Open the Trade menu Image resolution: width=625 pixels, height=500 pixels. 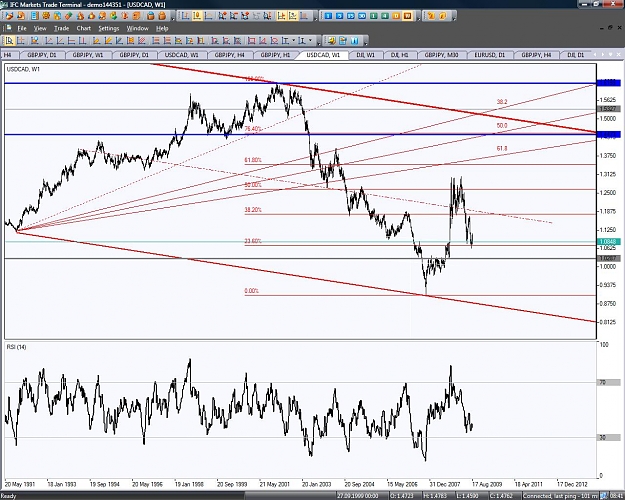pyautogui.click(x=61, y=28)
